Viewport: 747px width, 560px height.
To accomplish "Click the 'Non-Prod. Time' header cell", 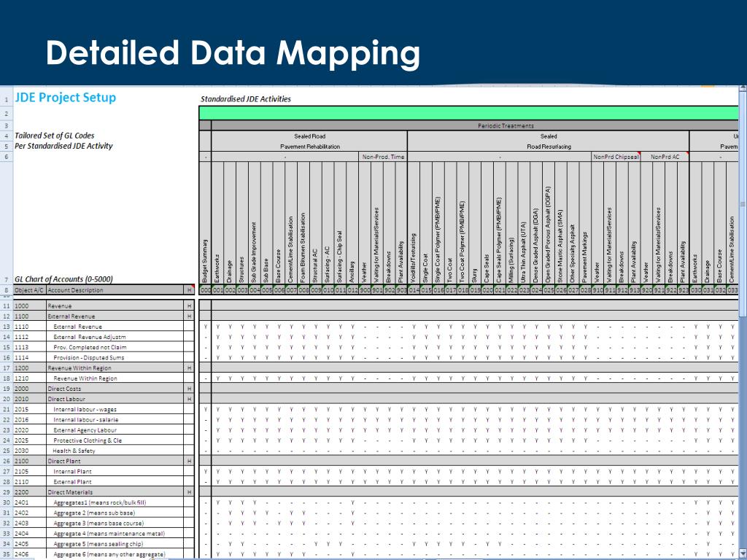I will [383, 157].
